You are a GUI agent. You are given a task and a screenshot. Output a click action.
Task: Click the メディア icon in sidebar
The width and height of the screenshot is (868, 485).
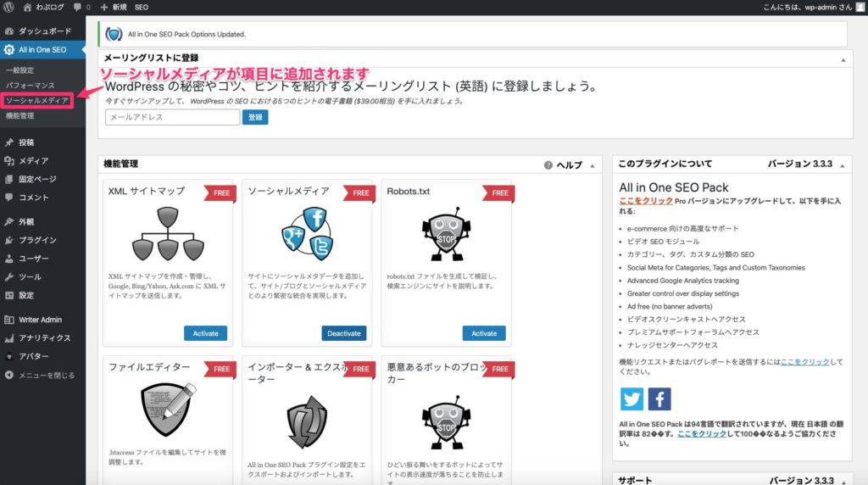(x=8, y=160)
